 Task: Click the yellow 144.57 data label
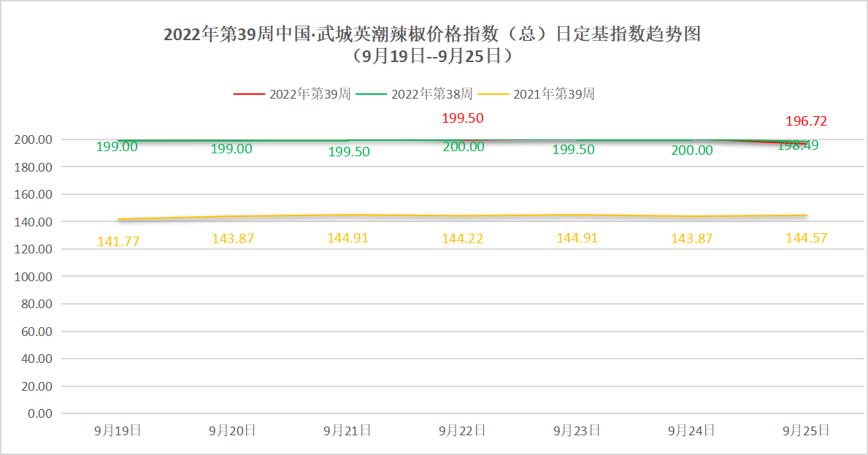point(806,238)
